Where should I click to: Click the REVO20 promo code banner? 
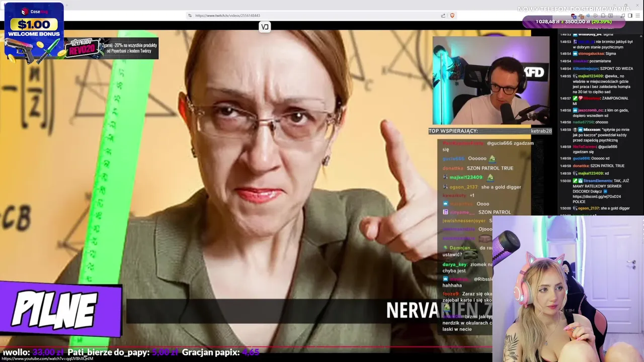point(112,48)
